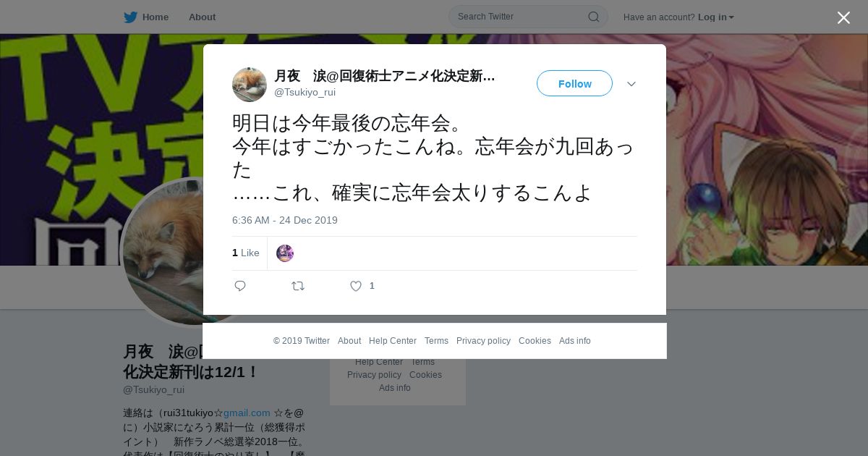
Task: Expand the tweet options chevron
Action: (631, 84)
